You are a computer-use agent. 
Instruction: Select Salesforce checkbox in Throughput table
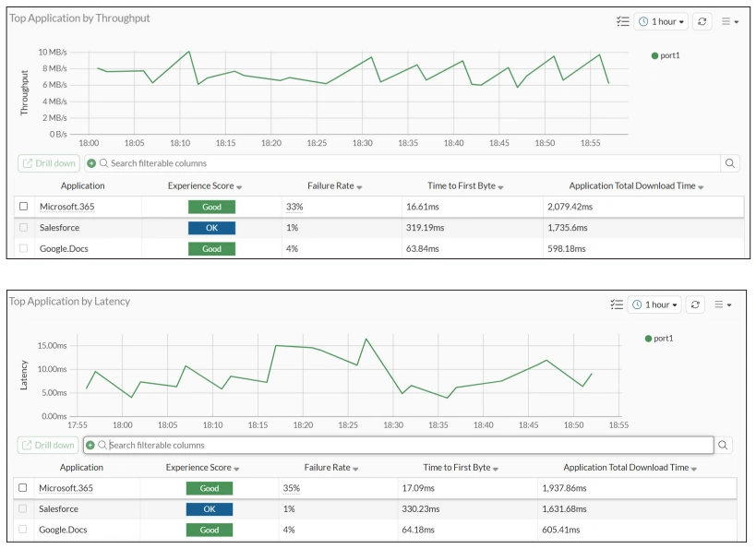pyautogui.click(x=24, y=228)
